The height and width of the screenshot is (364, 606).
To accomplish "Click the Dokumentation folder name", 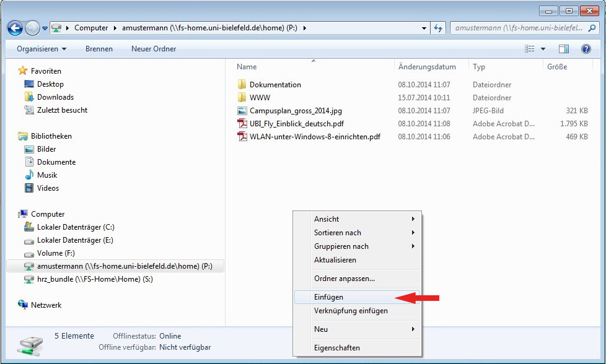I will [x=275, y=85].
